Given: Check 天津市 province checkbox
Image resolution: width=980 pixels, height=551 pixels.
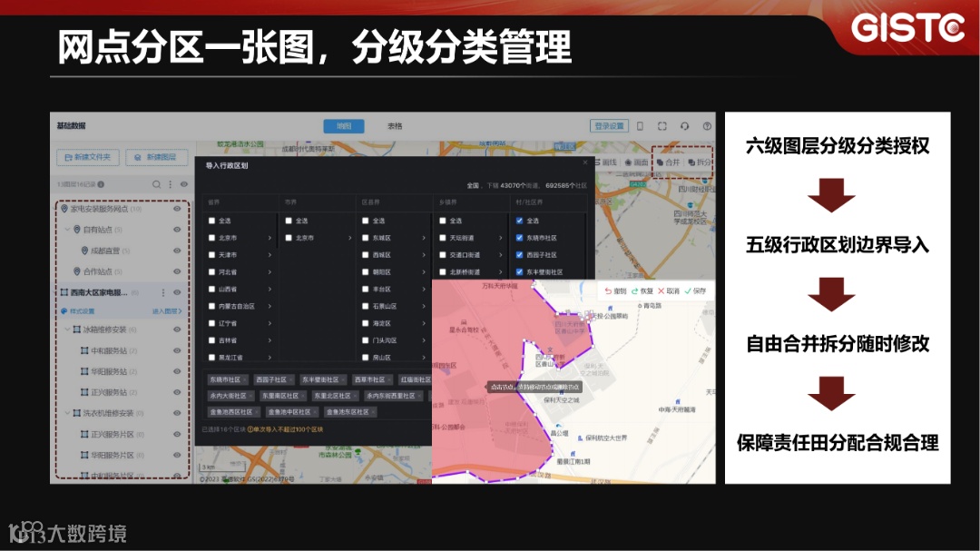Looking at the screenshot, I should click(x=211, y=255).
